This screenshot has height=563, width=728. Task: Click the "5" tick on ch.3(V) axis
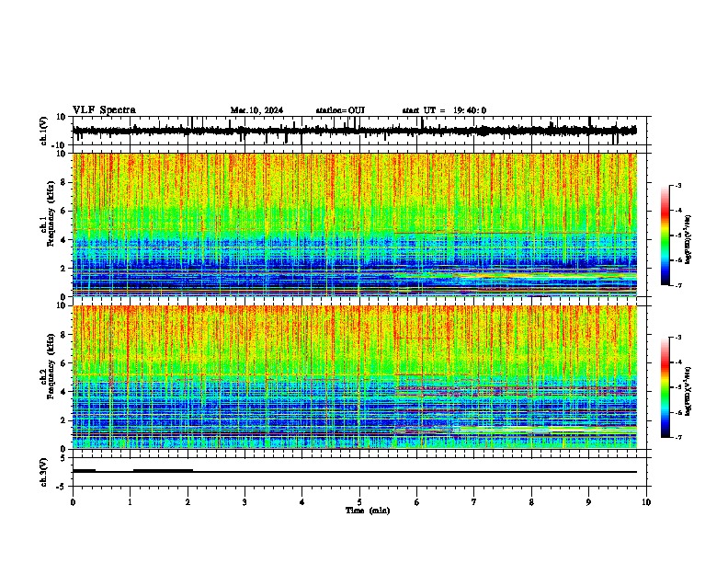click(63, 458)
